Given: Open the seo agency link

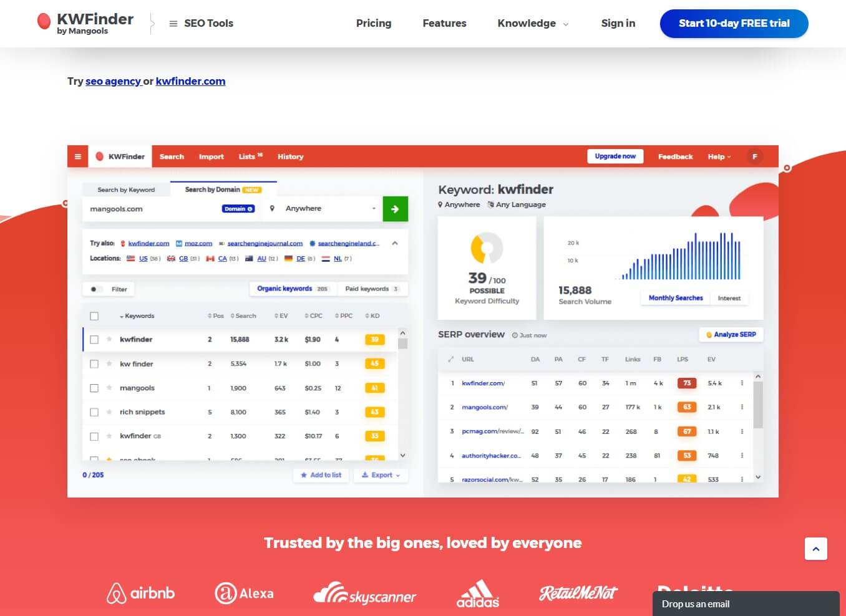Looking at the screenshot, I should (113, 81).
